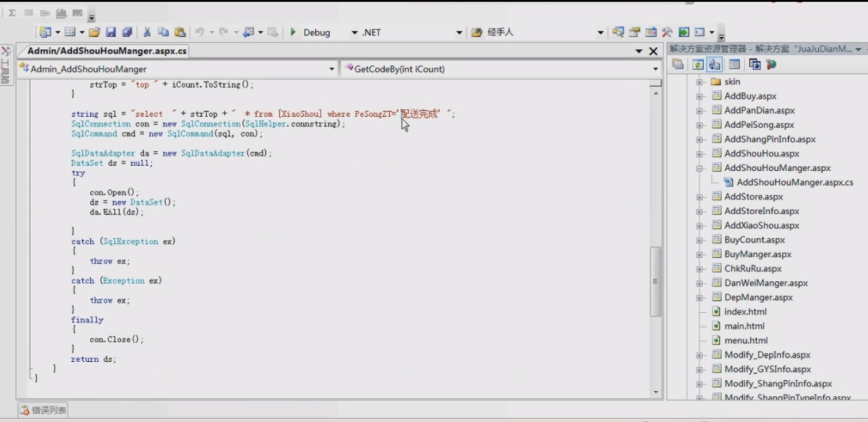Select ChkRuRu.aspx in Solution Explorer
Image resolution: width=868 pixels, height=422 pixels.
(x=753, y=268)
